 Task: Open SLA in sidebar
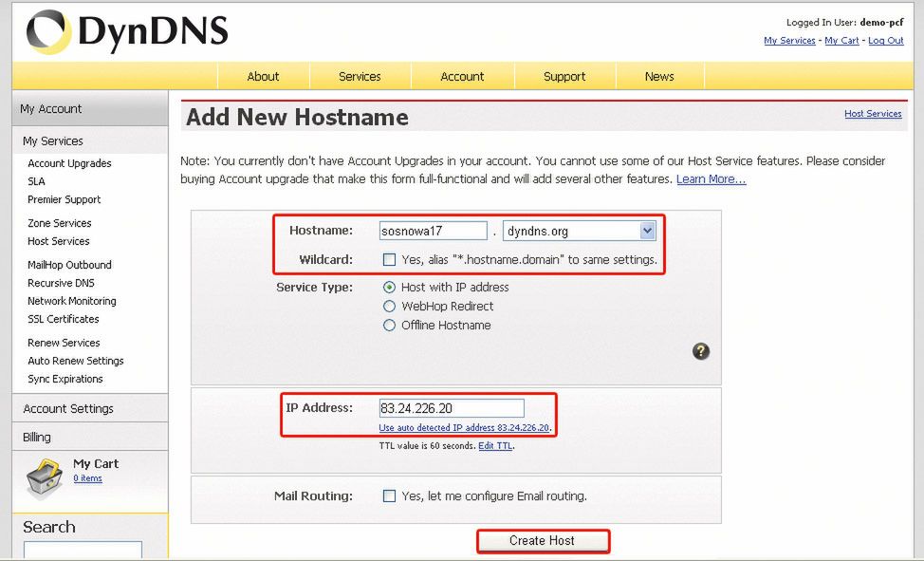tap(37, 181)
